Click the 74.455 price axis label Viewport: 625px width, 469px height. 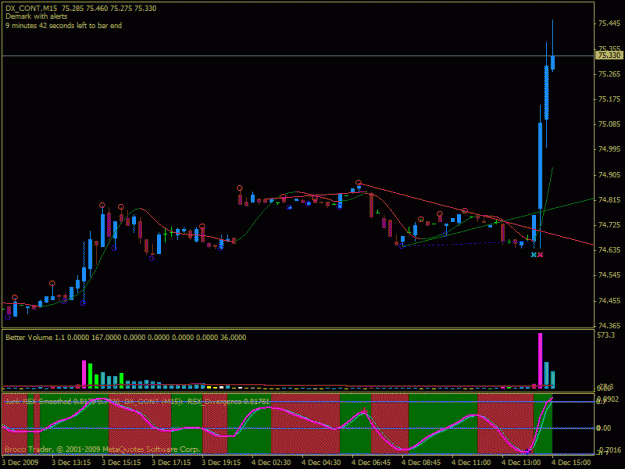click(609, 301)
